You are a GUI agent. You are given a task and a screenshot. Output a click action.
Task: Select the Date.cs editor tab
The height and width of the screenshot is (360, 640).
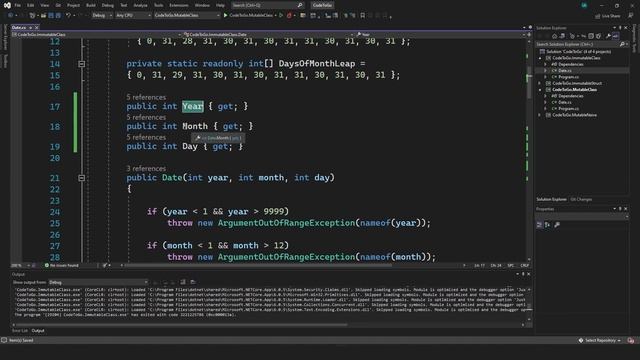[19, 27]
